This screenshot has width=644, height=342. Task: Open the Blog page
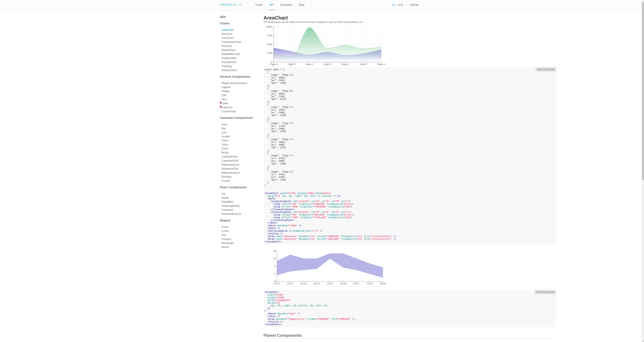(x=301, y=5)
